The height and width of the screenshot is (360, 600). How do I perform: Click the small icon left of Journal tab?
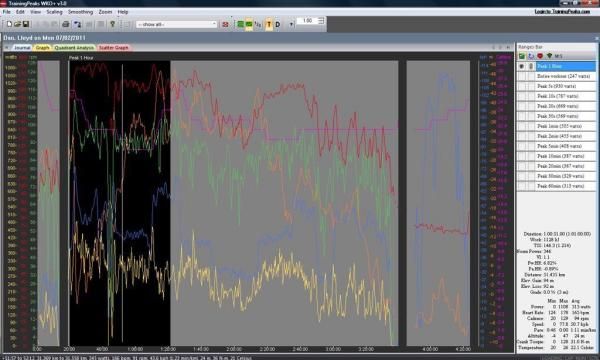point(7,47)
